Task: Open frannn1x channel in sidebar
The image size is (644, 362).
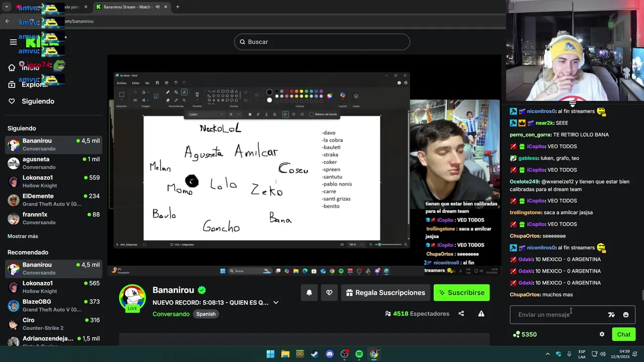Action: pos(54,218)
